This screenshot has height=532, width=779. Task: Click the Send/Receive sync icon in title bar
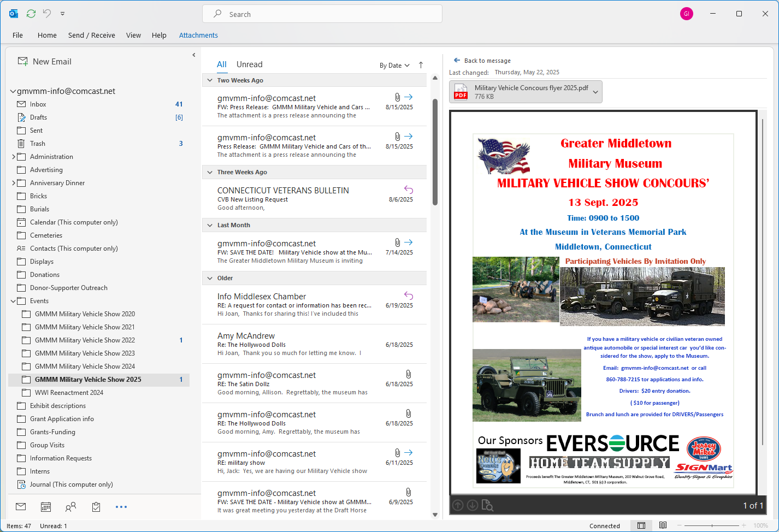click(31, 14)
